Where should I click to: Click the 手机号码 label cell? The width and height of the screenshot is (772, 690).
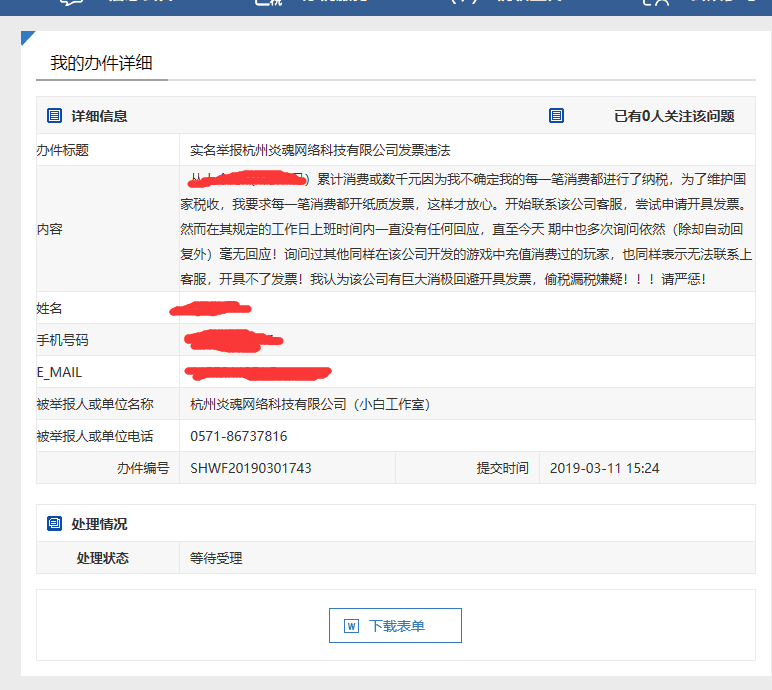point(108,340)
